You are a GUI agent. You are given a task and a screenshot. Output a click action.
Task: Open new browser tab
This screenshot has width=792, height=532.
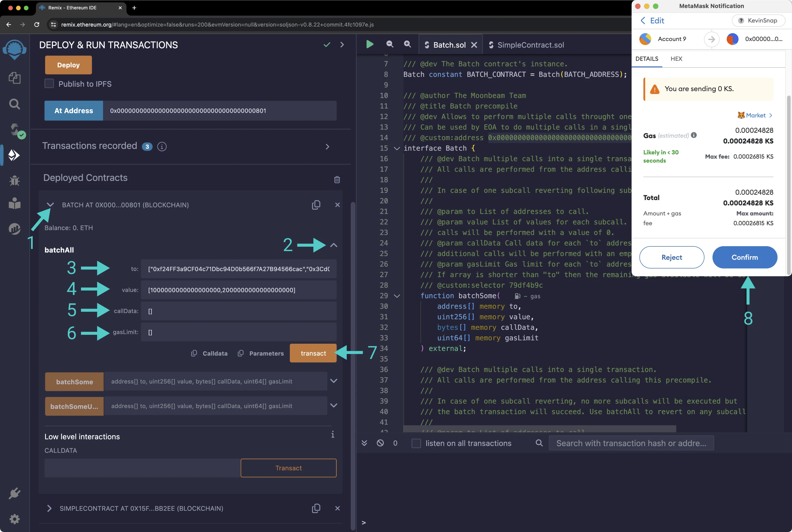point(134,7)
